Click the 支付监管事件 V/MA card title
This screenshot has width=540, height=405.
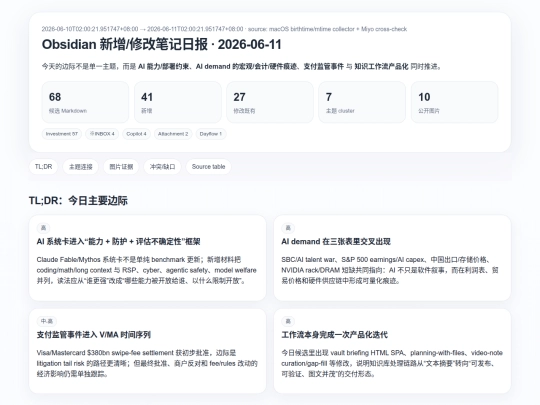coord(94,335)
